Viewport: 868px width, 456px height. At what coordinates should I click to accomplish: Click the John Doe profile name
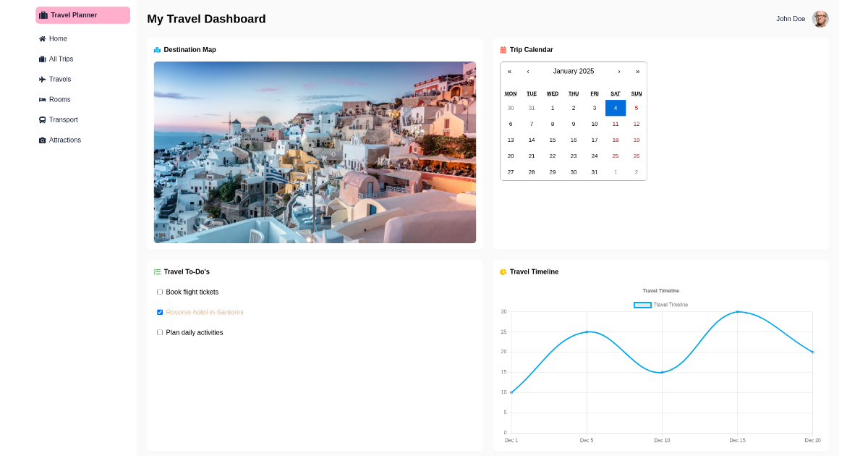tap(791, 19)
